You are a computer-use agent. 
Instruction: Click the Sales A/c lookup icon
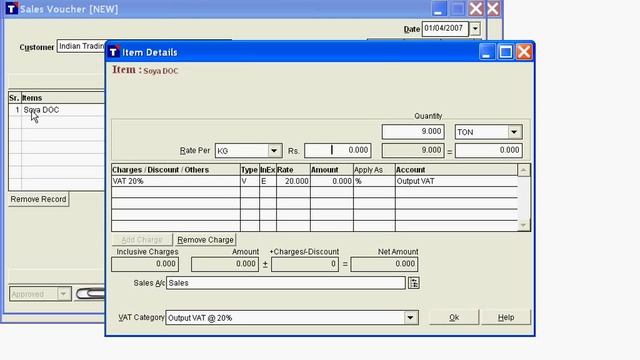(414, 283)
